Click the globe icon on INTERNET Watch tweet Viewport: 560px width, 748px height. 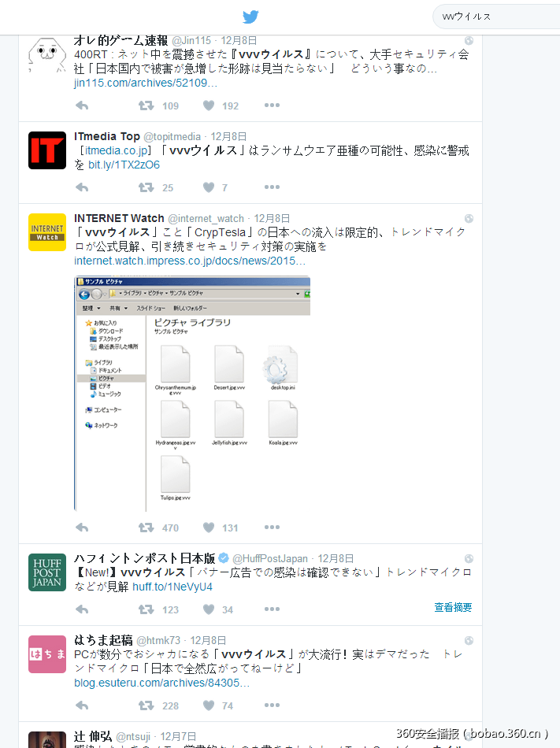pyautogui.click(x=469, y=218)
